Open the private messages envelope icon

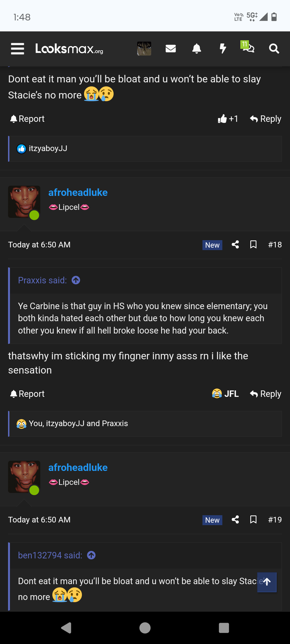pos(171,49)
